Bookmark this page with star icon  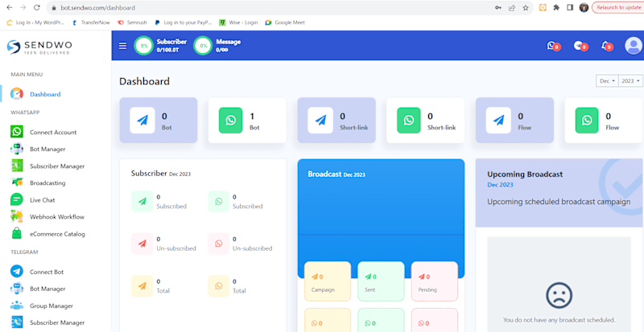pyautogui.click(x=526, y=7)
